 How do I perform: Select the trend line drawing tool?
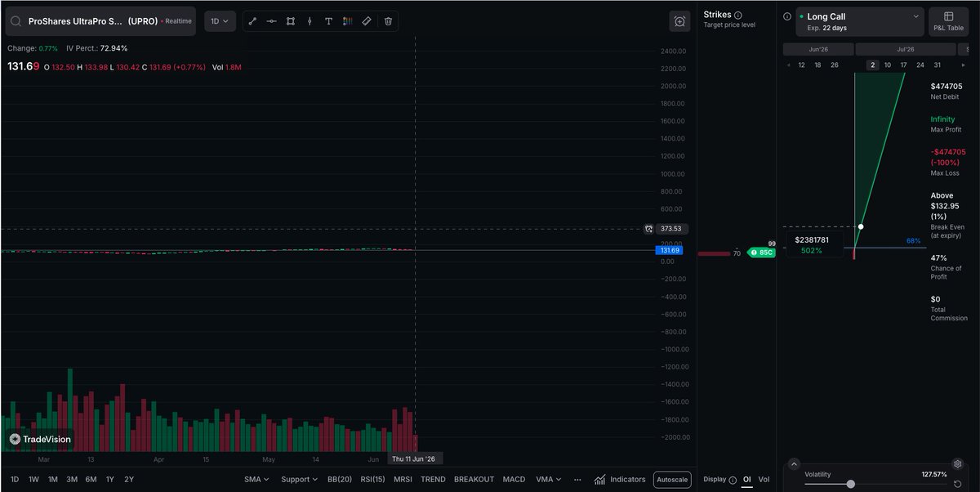click(x=252, y=21)
